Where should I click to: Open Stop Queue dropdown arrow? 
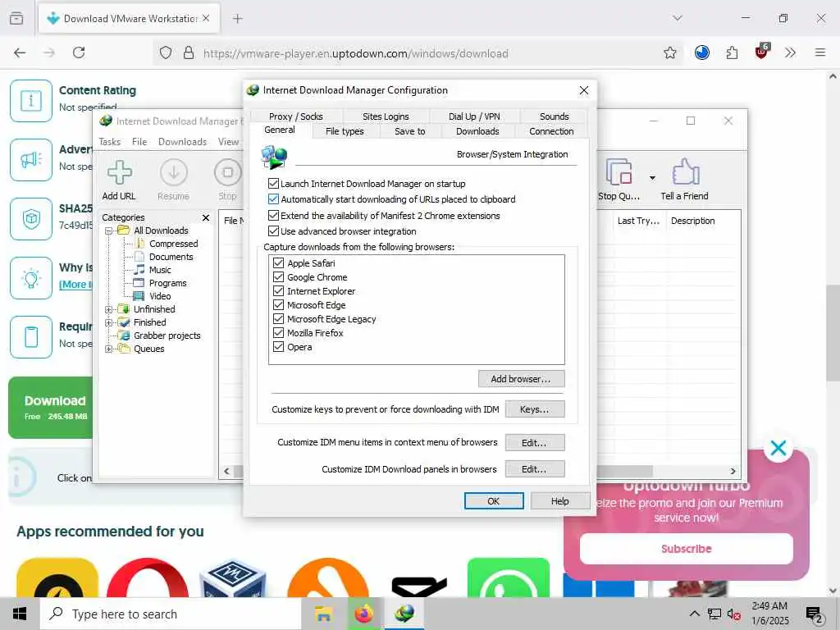coord(652,178)
